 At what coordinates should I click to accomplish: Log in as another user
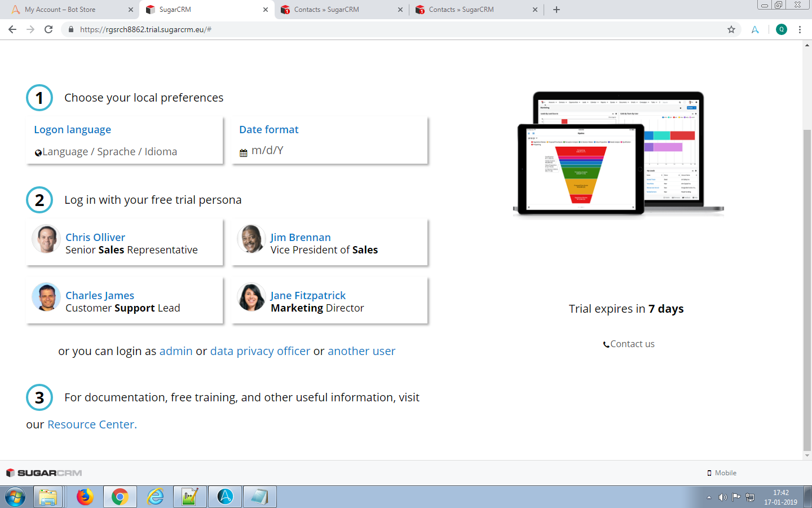click(361, 351)
